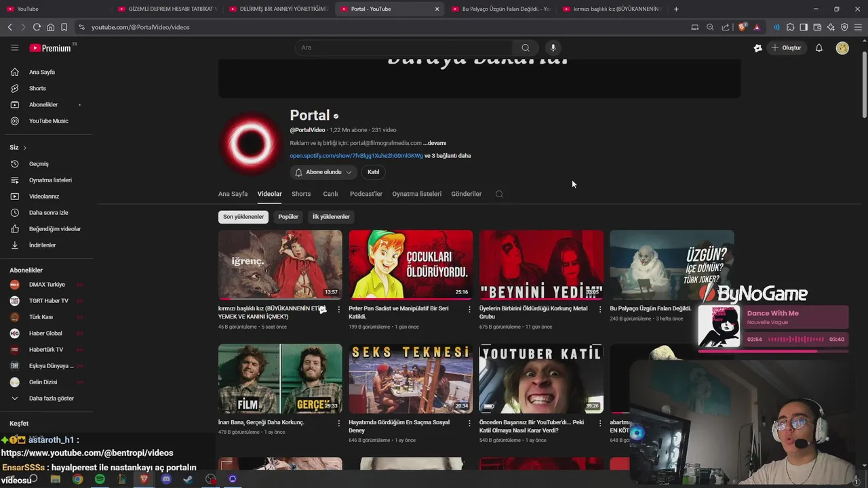The width and height of the screenshot is (868, 488).
Task: Switch to the Bu Palyaço Üzgün browser tab
Action: pyautogui.click(x=500, y=9)
